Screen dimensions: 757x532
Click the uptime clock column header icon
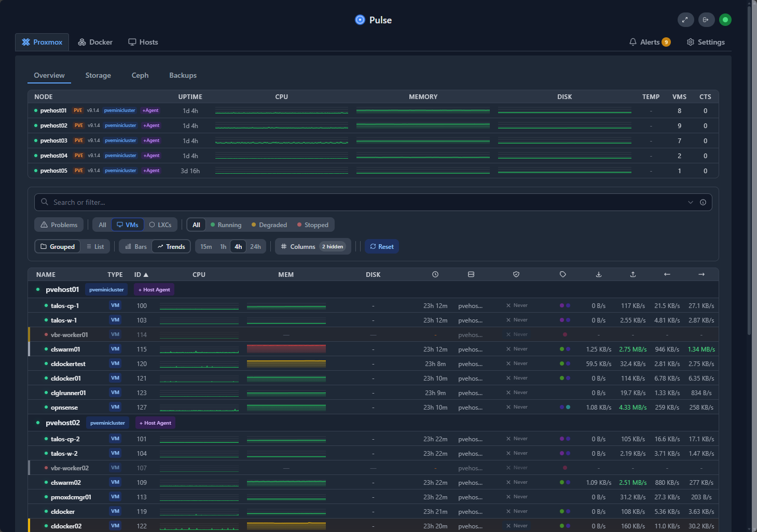point(435,274)
